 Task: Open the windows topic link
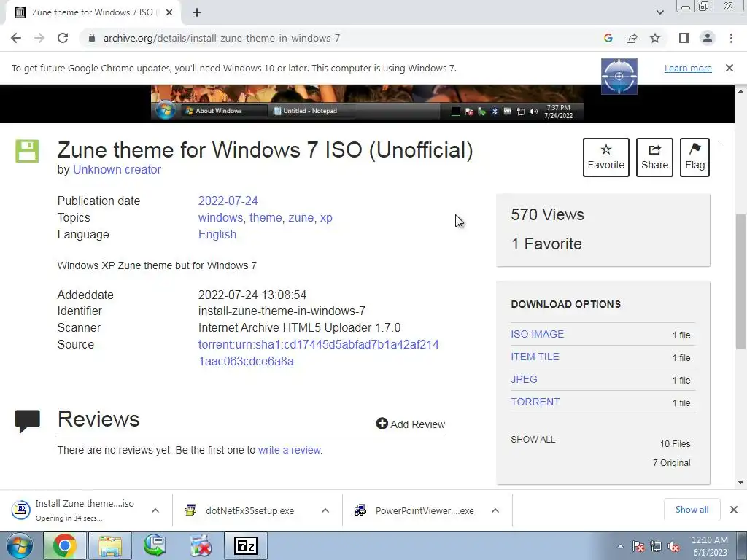click(x=220, y=217)
